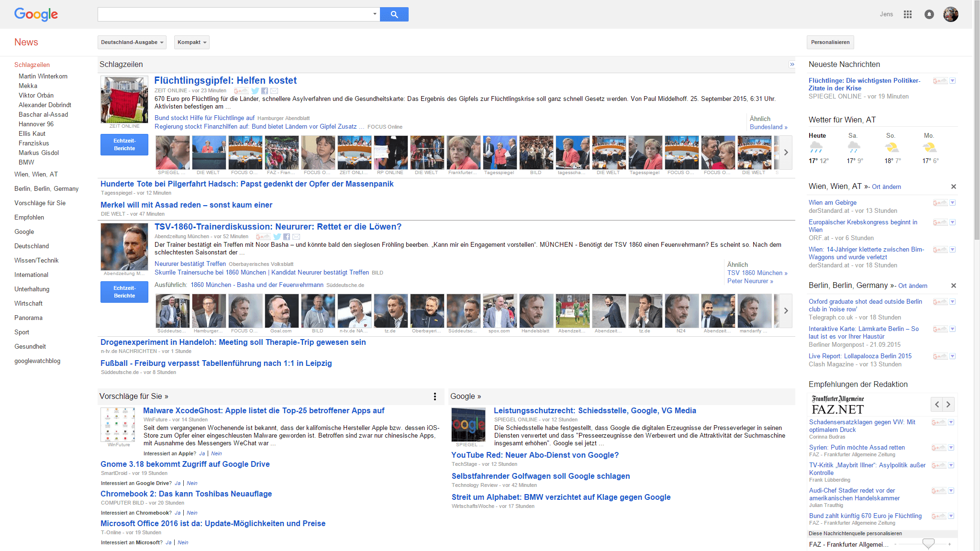The height and width of the screenshot is (551, 980).
Task: Select Wirtschaft in the left sidebar
Action: pyautogui.click(x=28, y=303)
